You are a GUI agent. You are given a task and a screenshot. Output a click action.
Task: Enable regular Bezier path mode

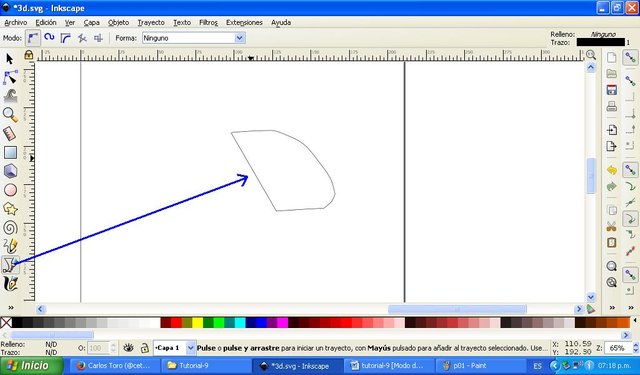click(x=33, y=38)
